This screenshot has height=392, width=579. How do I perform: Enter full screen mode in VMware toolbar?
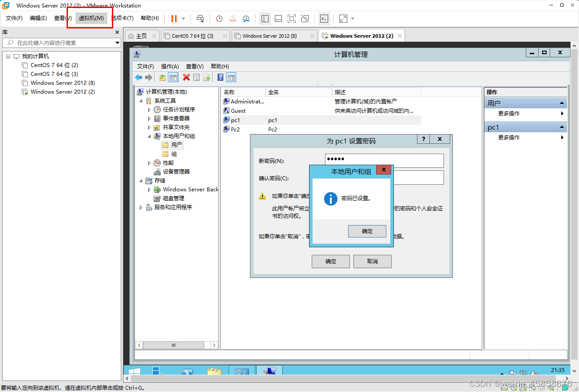click(292, 19)
